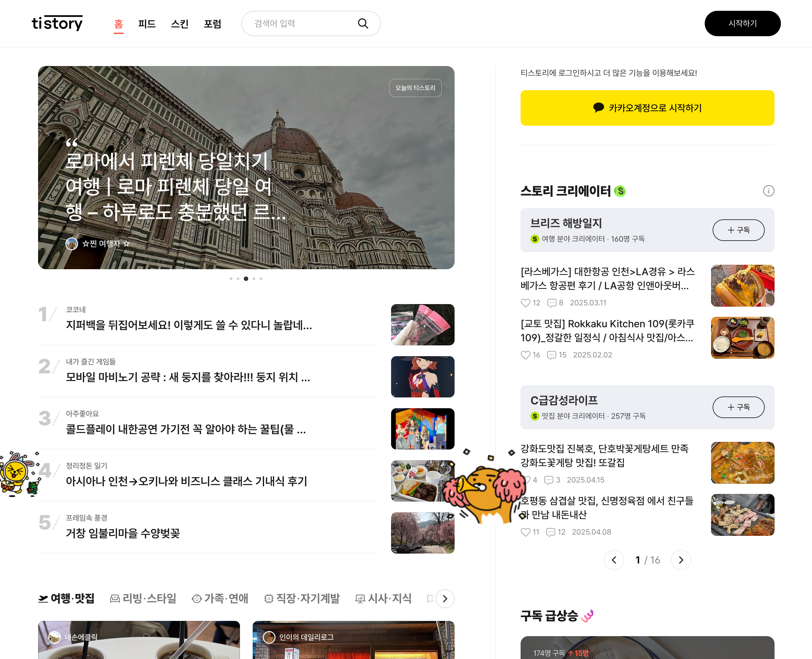Viewport: 812px width, 659px height.
Task: Click the tistory logo
Action: 57,23
